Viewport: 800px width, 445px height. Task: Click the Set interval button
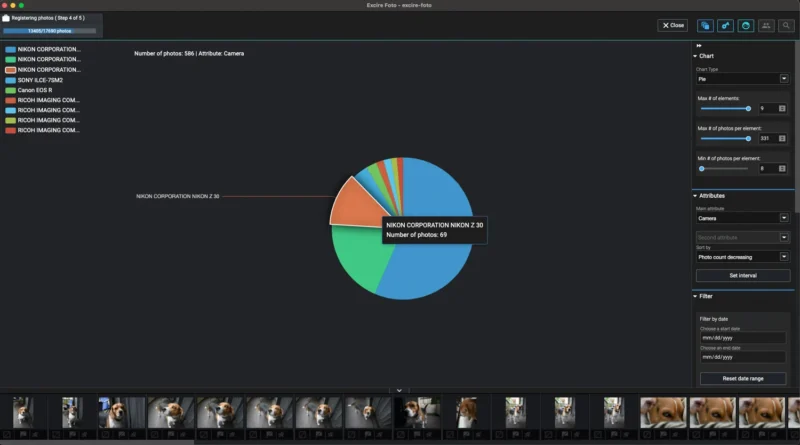743,276
